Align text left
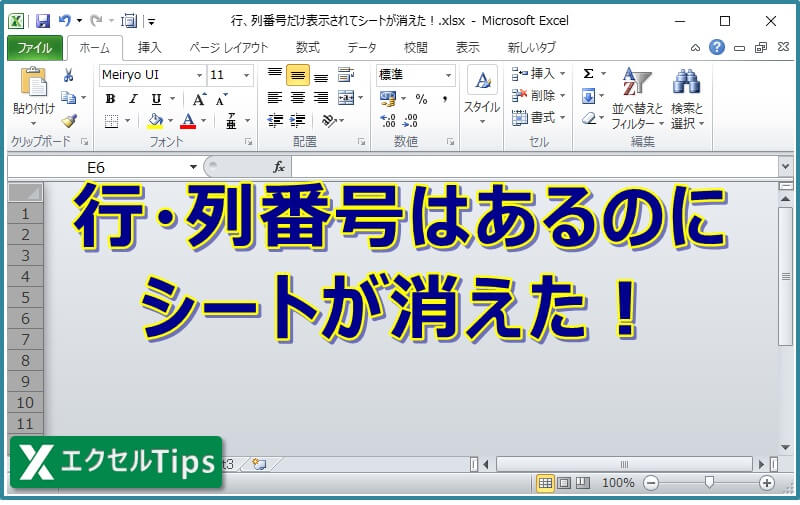Screen dimensions: 800x505 coord(275,97)
